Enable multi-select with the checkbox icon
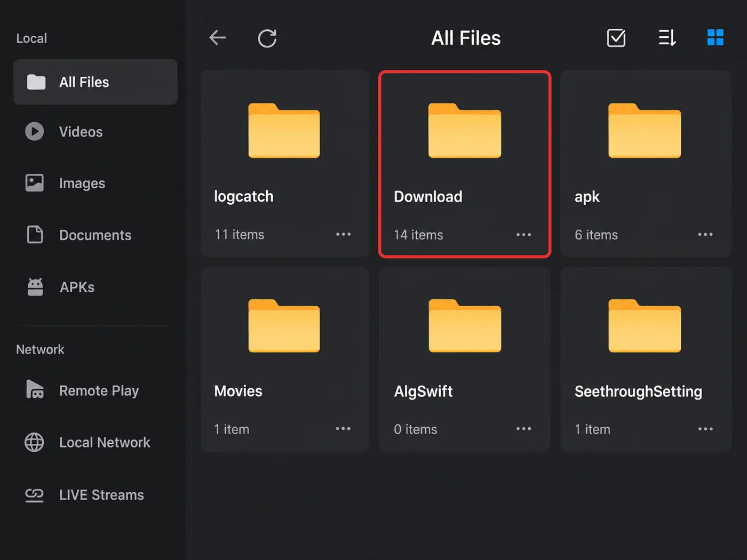This screenshot has width=747, height=560. (616, 38)
